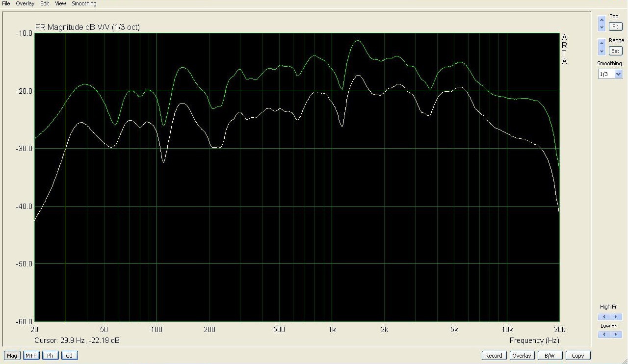Click the -30.0 axis label

[25, 149]
